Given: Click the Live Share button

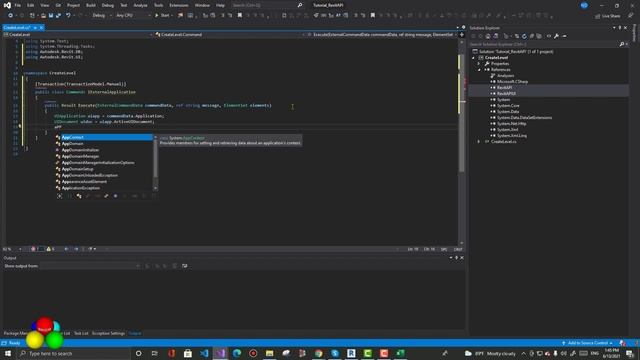Looking at the screenshot, I should (x=608, y=16).
